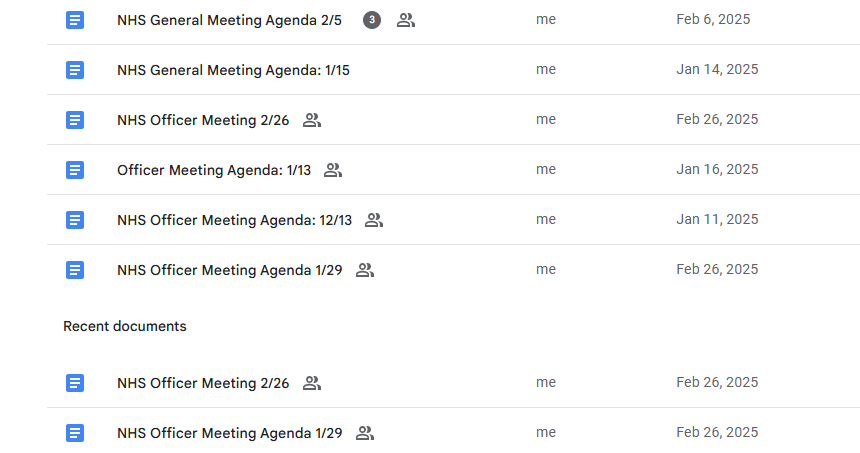
Task: Click the doc icon of NHS Officer Meeting Agenda 1/29 in Recent documents
Action: 75,433
